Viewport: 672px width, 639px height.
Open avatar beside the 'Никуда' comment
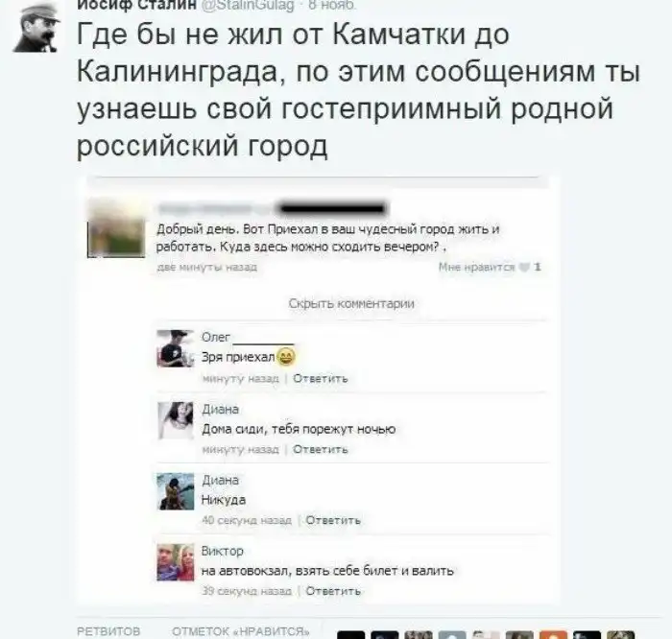tap(176, 491)
